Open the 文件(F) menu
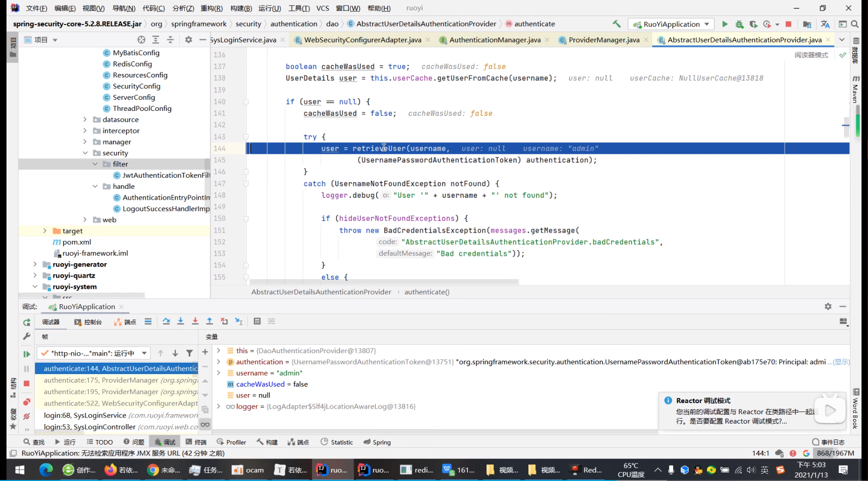Viewport: 868px width, 481px height. 36,8
